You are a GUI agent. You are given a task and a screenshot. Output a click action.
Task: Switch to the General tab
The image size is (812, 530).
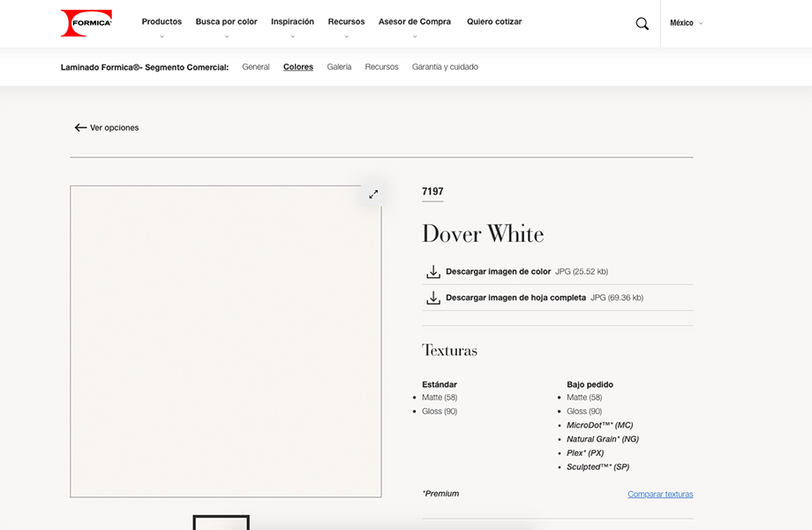[256, 67]
